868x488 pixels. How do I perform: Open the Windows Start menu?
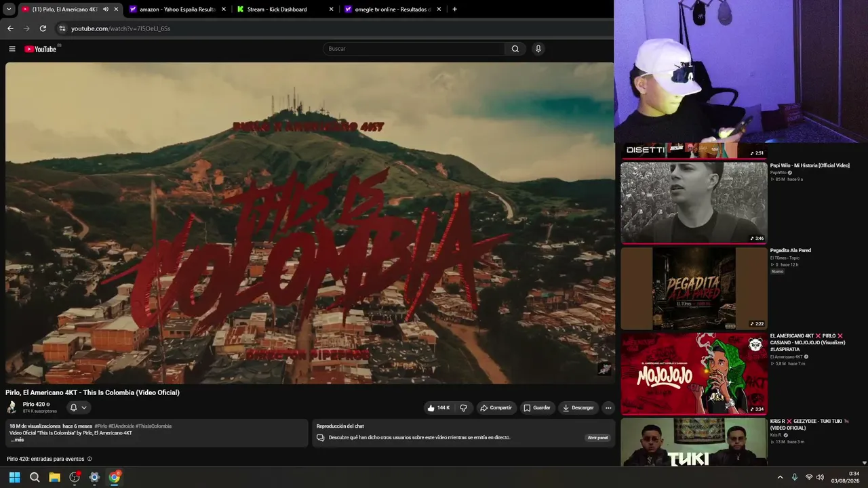click(x=14, y=477)
